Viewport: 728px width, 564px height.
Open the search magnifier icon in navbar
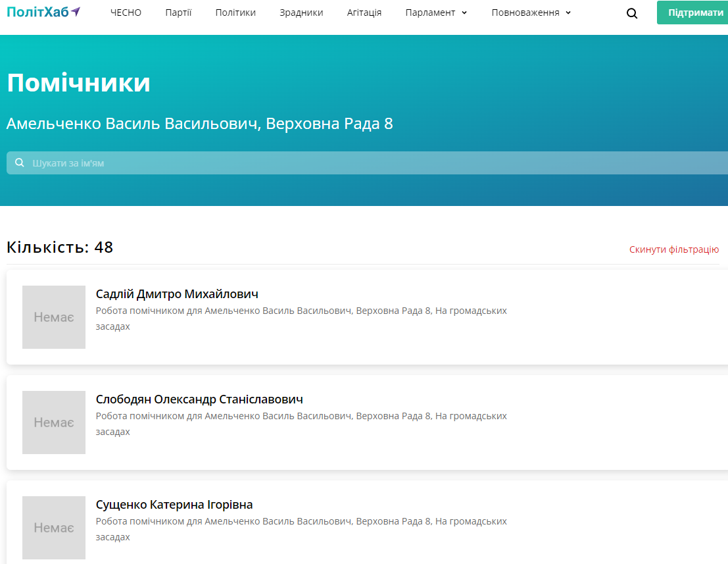[x=632, y=13]
